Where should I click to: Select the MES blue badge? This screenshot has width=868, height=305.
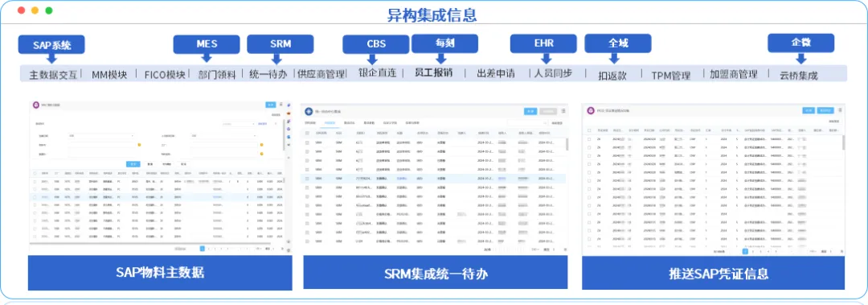(207, 44)
